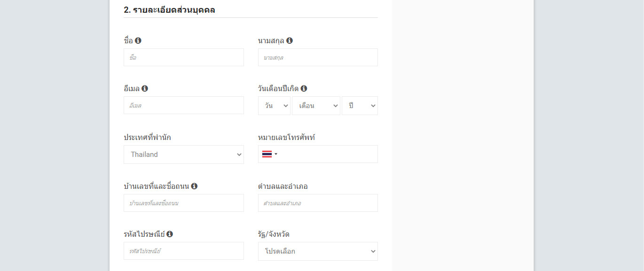The height and width of the screenshot is (271, 644).
Task: Focus the ตำบลและอำเภอ input field
Action: pos(318,203)
